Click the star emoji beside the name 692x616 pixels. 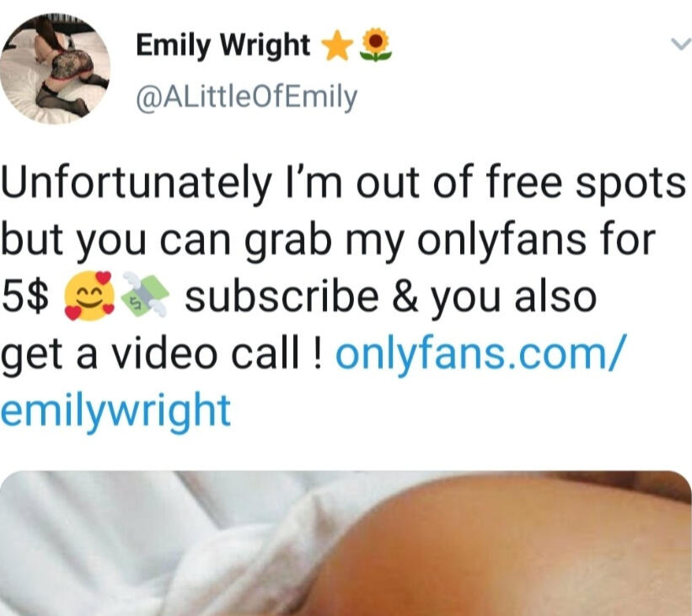click(x=338, y=45)
